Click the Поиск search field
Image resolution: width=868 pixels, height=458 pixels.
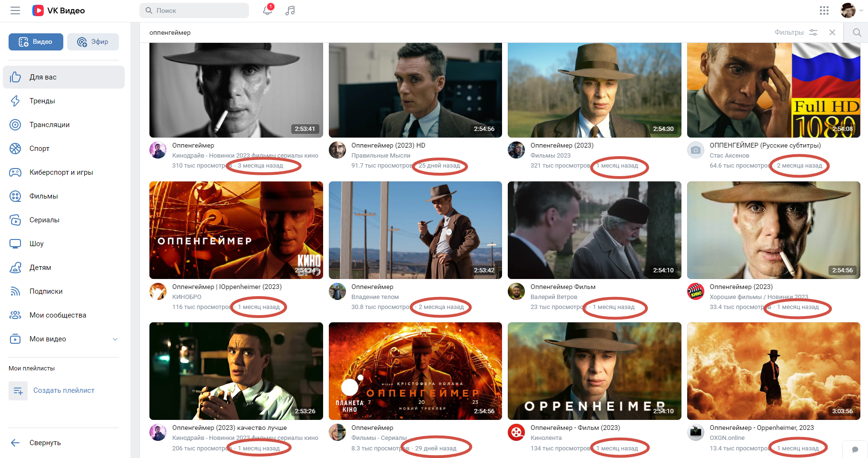pos(194,10)
